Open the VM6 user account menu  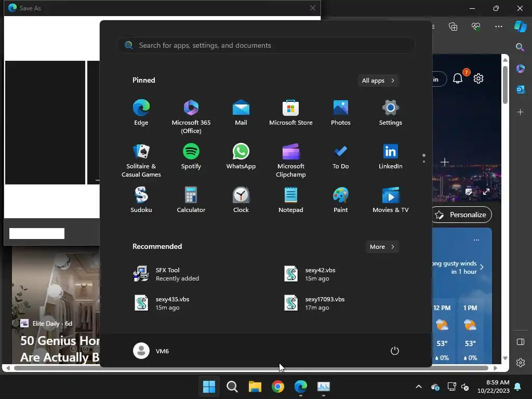click(151, 351)
